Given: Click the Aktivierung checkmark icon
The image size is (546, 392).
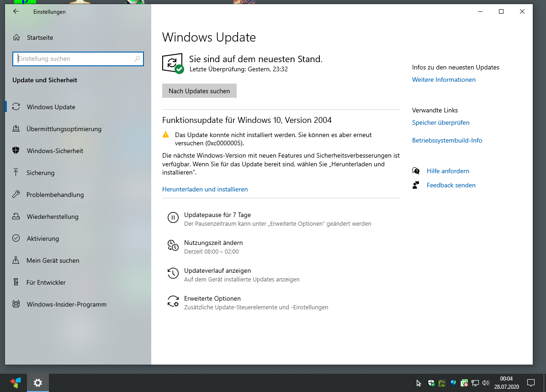Looking at the screenshot, I should click(16, 238).
